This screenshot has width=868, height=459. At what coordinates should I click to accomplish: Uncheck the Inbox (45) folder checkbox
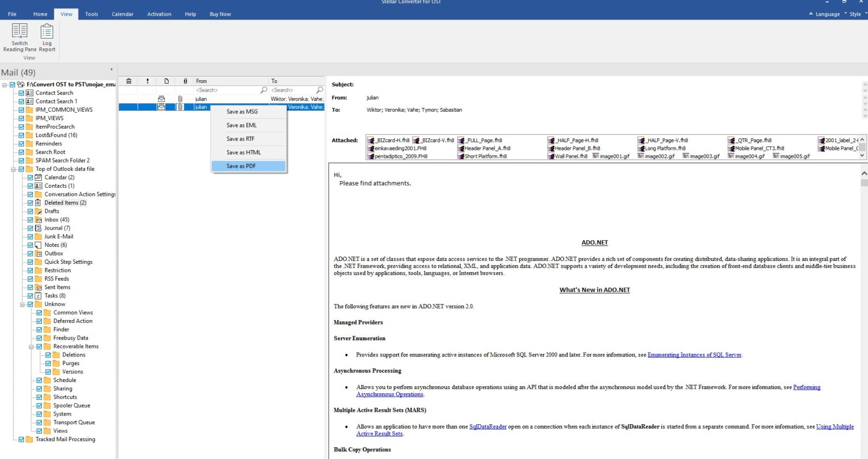30,220
